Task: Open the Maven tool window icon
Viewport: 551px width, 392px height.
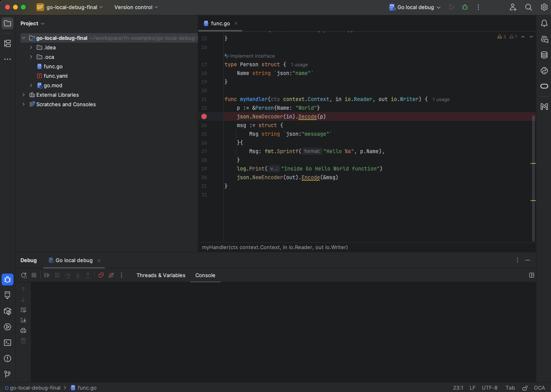Action: pyautogui.click(x=544, y=106)
